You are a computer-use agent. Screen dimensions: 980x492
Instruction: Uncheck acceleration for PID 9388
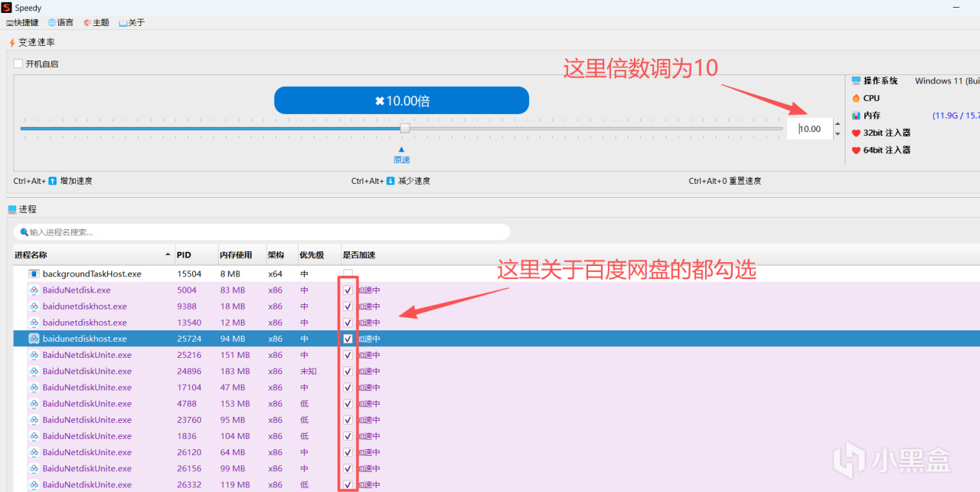point(348,307)
